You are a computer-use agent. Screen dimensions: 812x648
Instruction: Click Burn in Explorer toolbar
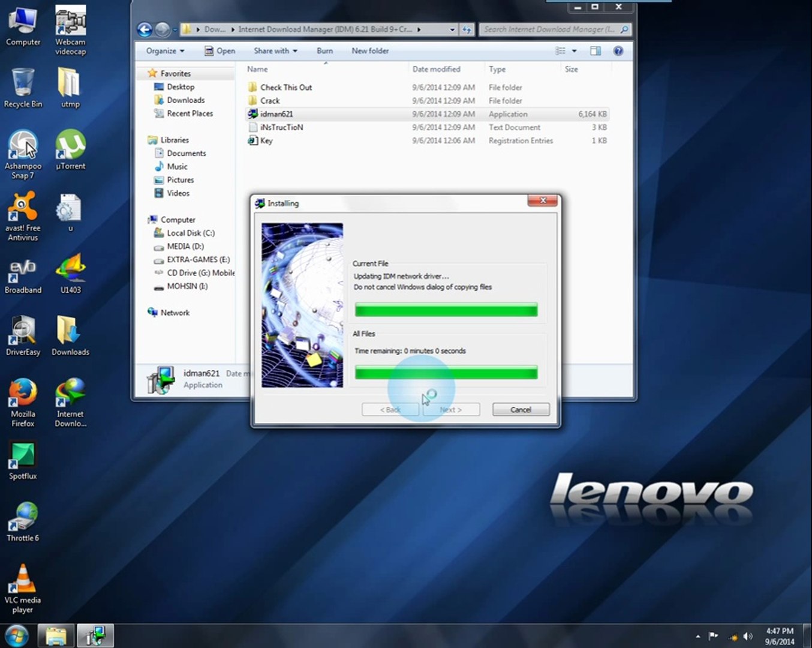[x=324, y=51]
